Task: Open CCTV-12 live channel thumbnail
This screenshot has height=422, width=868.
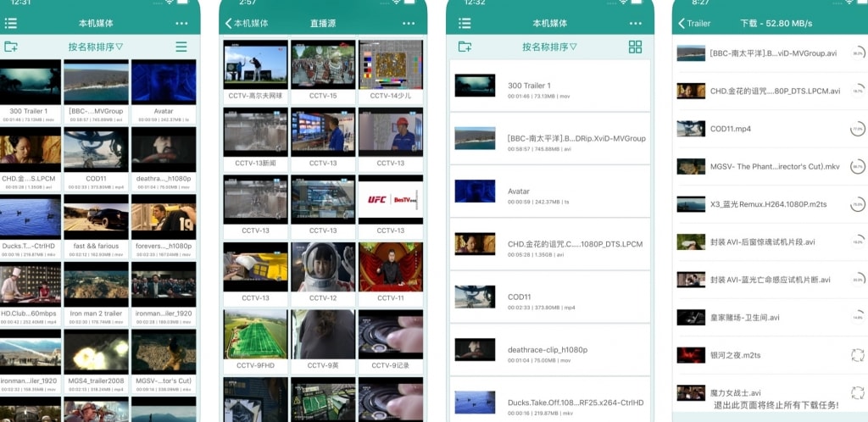Action: point(323,267)
